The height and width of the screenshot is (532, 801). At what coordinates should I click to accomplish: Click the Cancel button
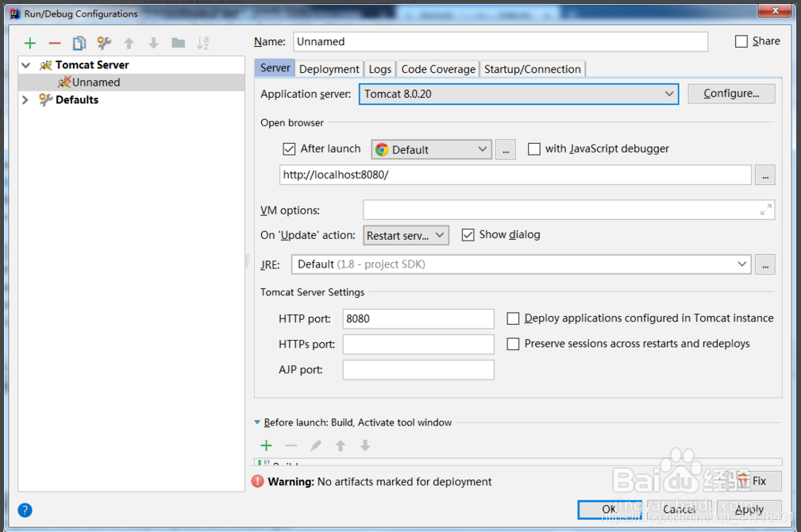click(679, 510)
